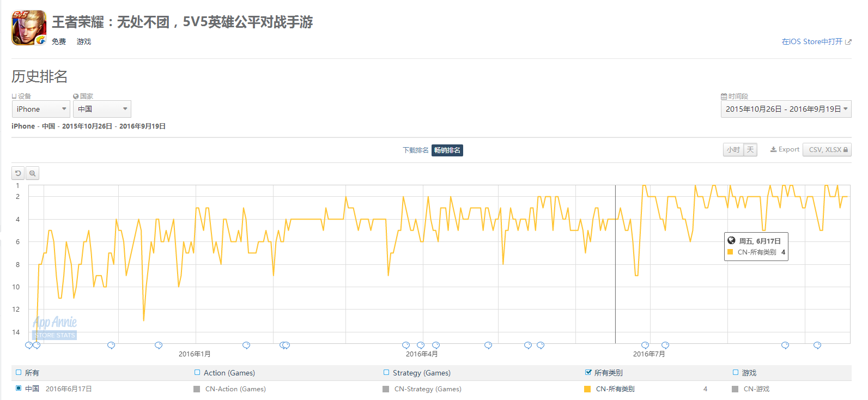This screenshot has height=400, width=868.
Task: Click the grey CN-Strategy (Games) color swatch
Action: [386, 389]
